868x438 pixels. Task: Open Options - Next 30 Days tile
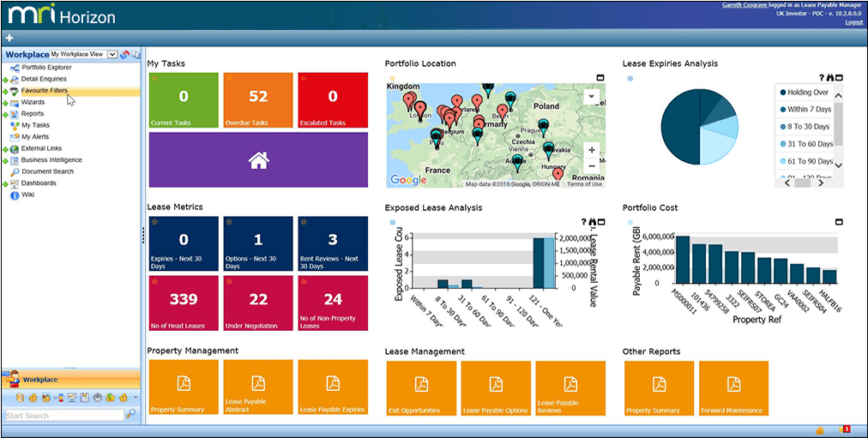[258, 244]
